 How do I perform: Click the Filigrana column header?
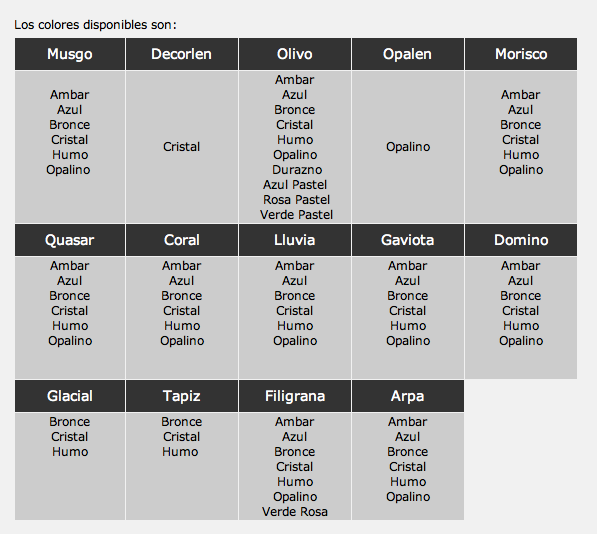295,396
